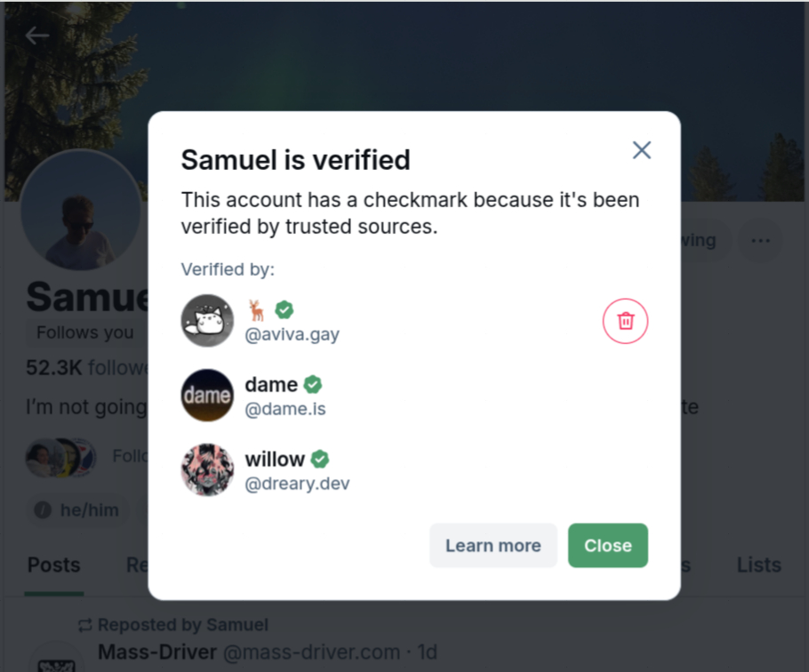Viewport: 809px width, 672px height.
Task: Switch to the Posts tab
Action: [x=54, y=565]
